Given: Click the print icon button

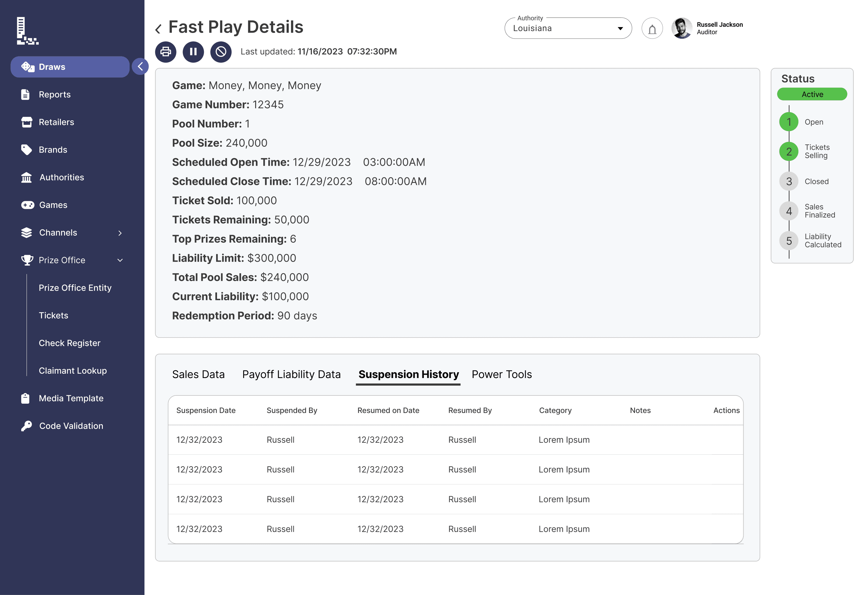Looking at the screenshot, I should pos(165,52).
